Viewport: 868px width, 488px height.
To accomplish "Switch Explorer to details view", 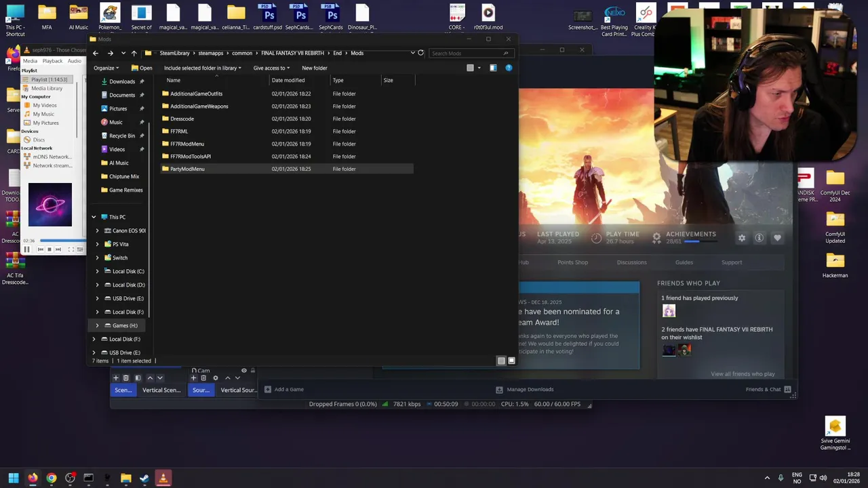I will [x=501, y=361].
